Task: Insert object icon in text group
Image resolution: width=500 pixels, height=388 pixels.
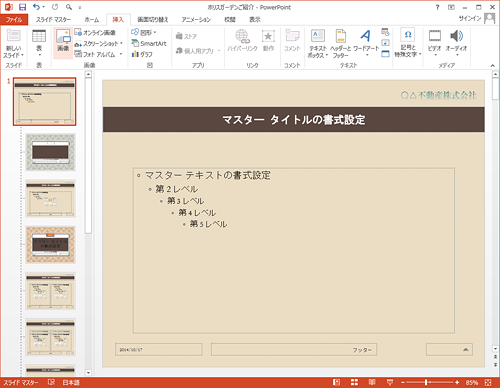Action: (385, 54)
